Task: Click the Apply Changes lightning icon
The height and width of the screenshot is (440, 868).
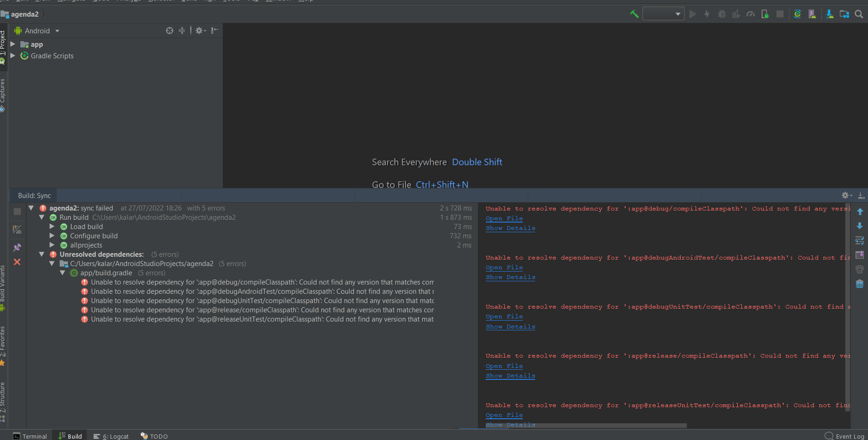Action: coord(707,14)
